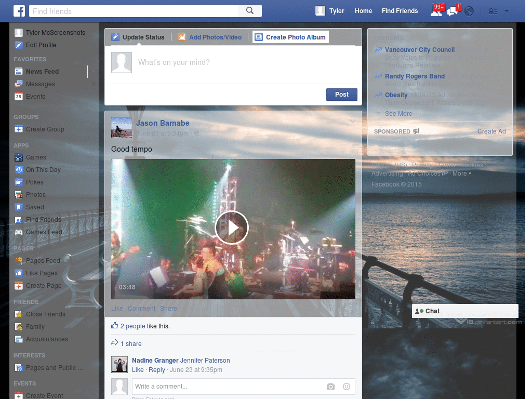
Task: Click the Like Pages thumbs-up icon
Action: pyautogui.click(x=19, y=273)
